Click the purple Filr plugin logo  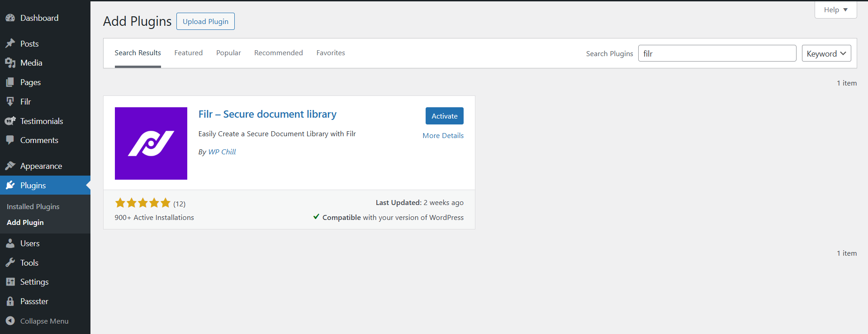[x=151, y=143]
